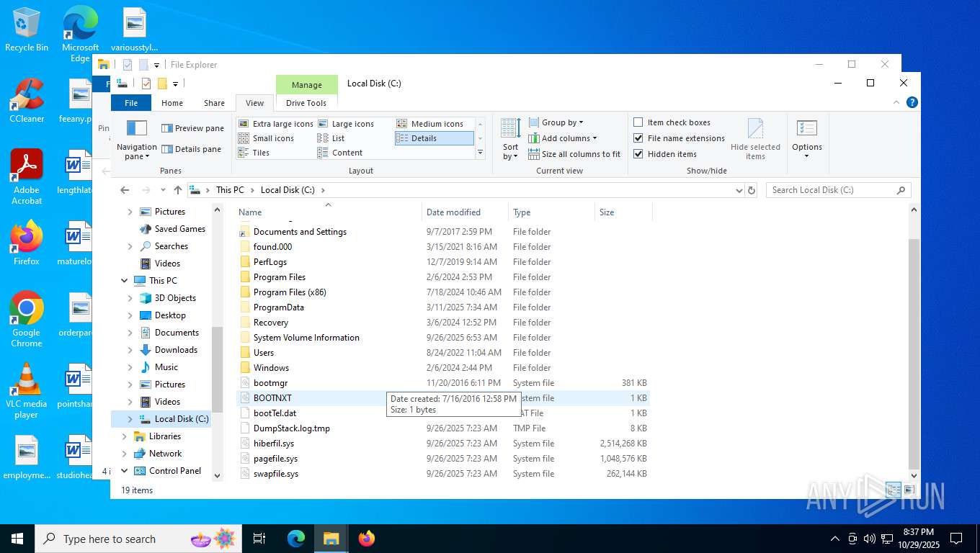Switch to the Share ribbon tab

tap(214, 103)
